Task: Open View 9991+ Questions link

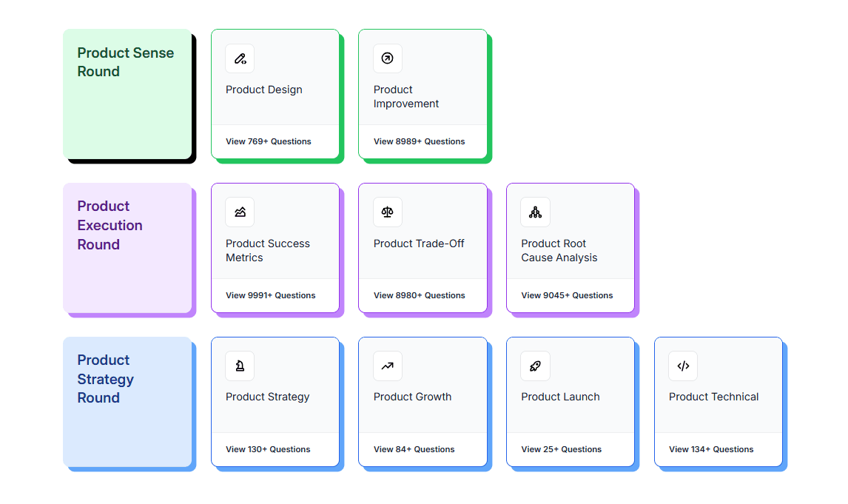Action: coord(271,295)
